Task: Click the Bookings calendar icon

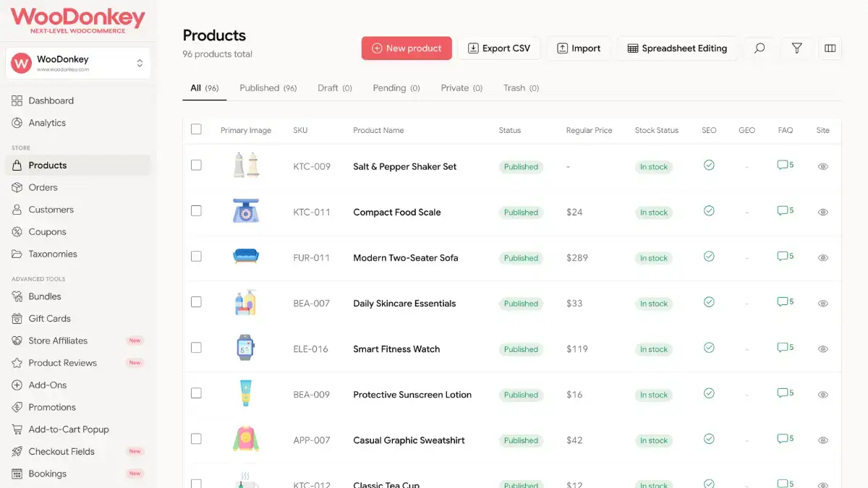Action: (x=17, y=474)
